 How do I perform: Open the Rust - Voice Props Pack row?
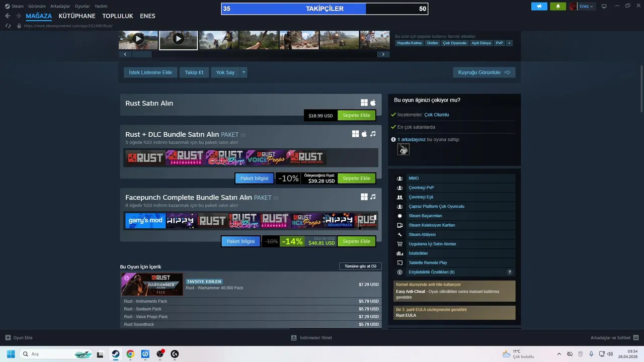(x=251, y=317)
